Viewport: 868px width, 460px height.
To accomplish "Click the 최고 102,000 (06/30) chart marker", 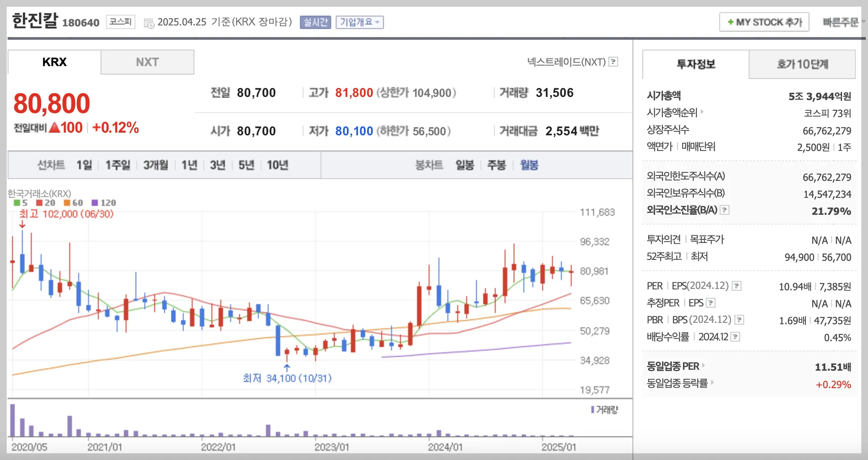I will pos(66,214).
